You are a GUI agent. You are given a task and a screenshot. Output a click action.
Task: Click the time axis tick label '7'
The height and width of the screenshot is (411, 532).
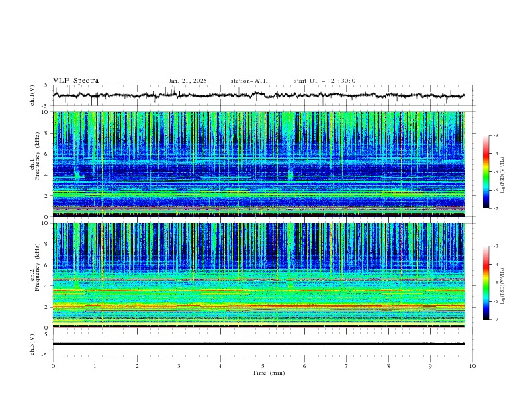point(347,366)
